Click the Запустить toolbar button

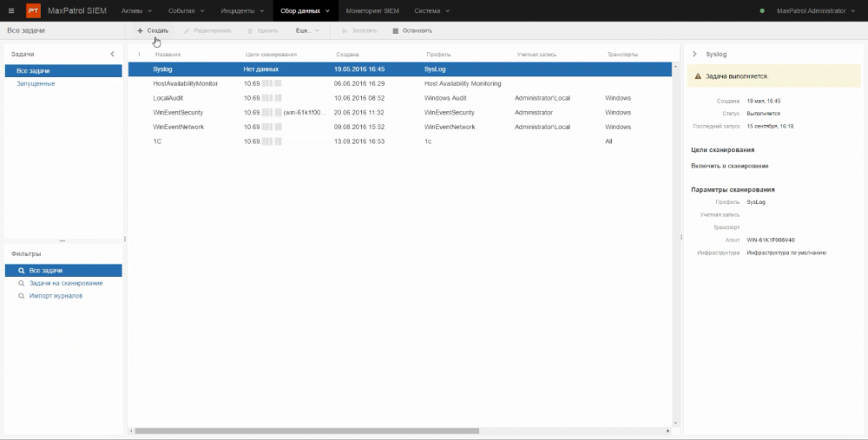tap(359, 30)
